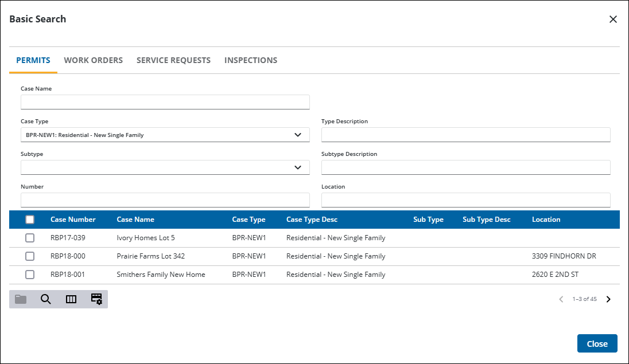Click the Number input field
The height and width of the screenshot is (364, 629).
165,200
